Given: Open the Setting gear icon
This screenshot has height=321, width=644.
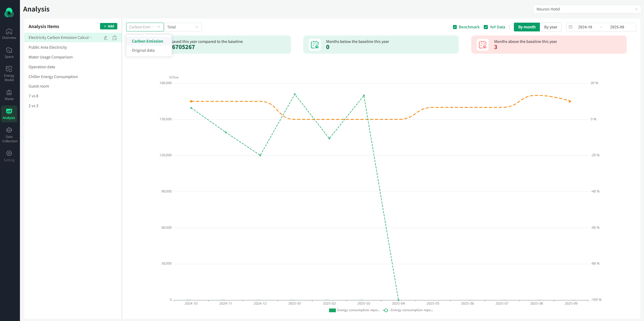Looking at the screenshot, I should pyautogui.click(x=9, y=156).
